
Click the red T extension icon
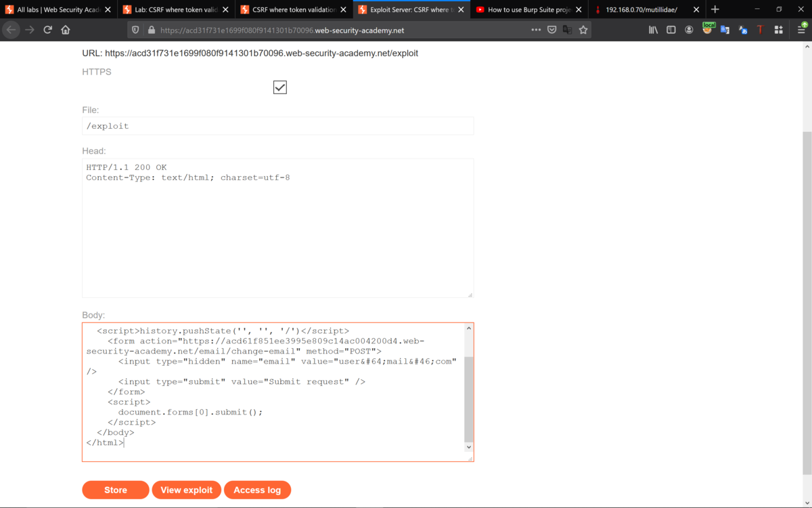tap(761, 30)
